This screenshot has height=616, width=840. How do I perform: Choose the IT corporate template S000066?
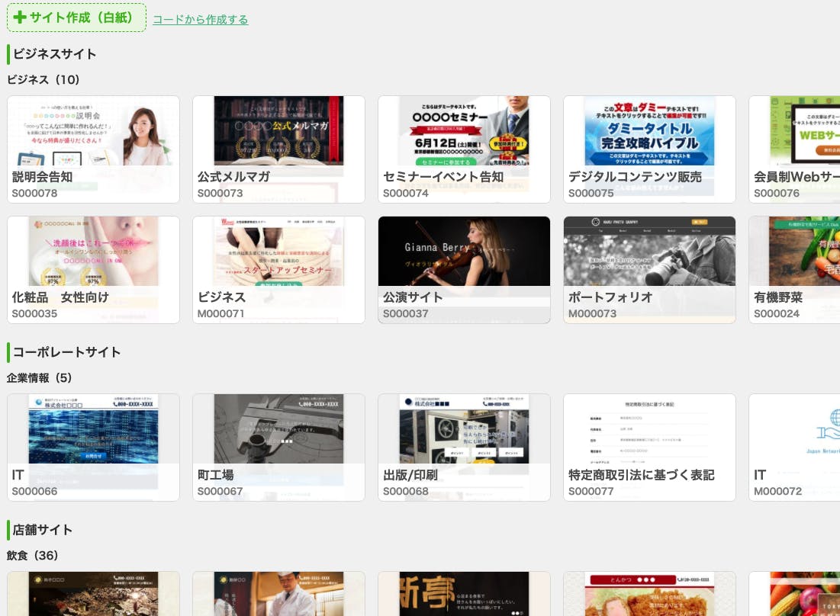point(93,447)
